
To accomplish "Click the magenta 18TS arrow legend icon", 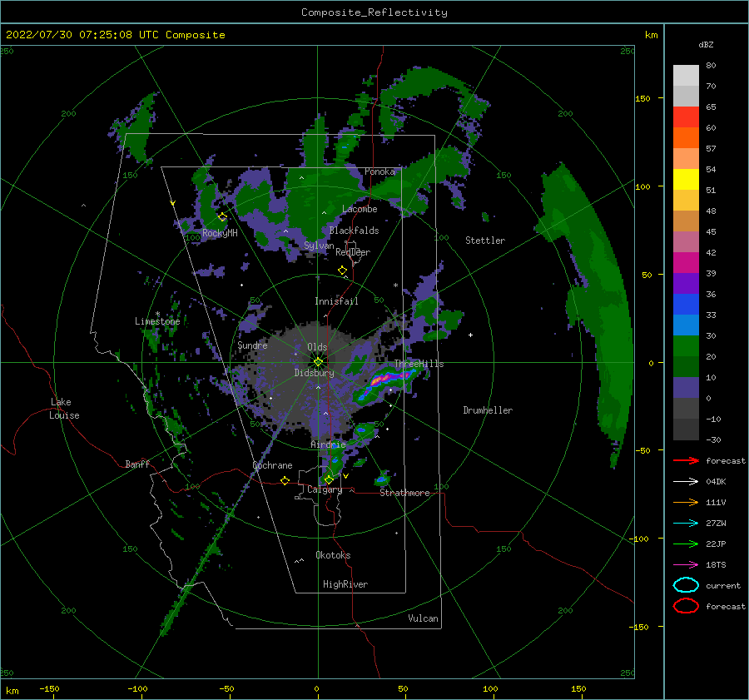I will click(686, 565).
